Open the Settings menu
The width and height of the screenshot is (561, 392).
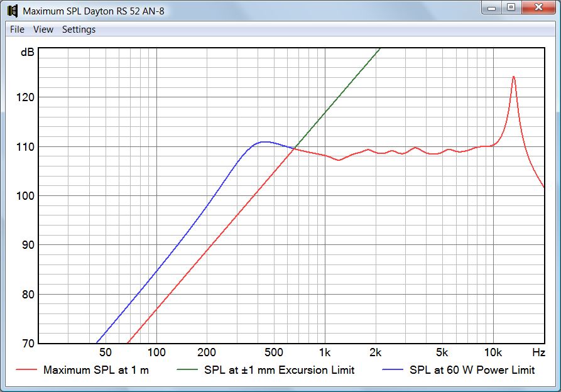pos(79,30)
